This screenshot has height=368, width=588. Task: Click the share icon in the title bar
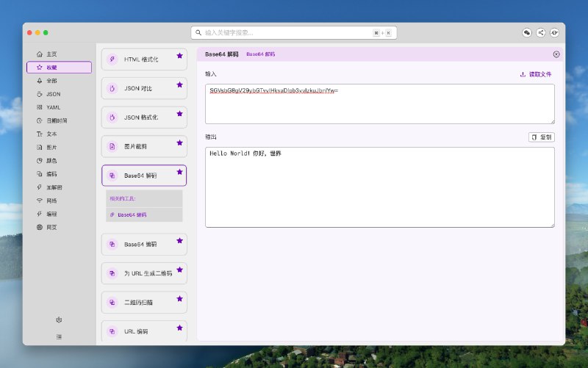[541, 32]
